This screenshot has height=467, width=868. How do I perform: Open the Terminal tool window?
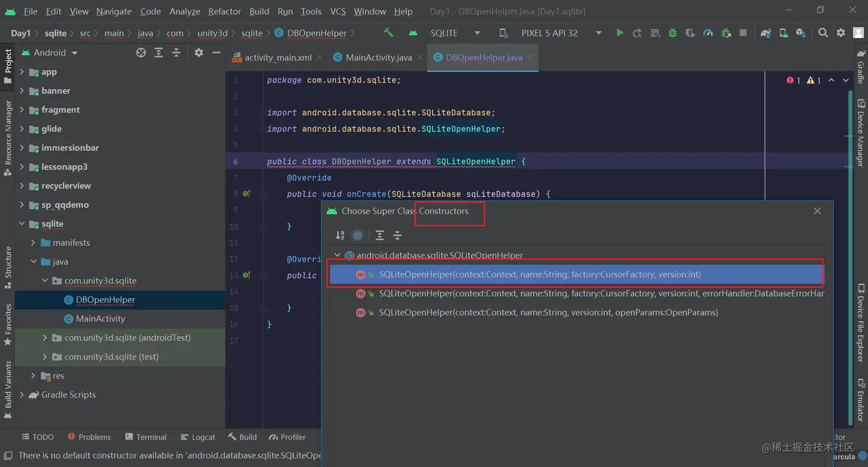[x=145, y=437]
